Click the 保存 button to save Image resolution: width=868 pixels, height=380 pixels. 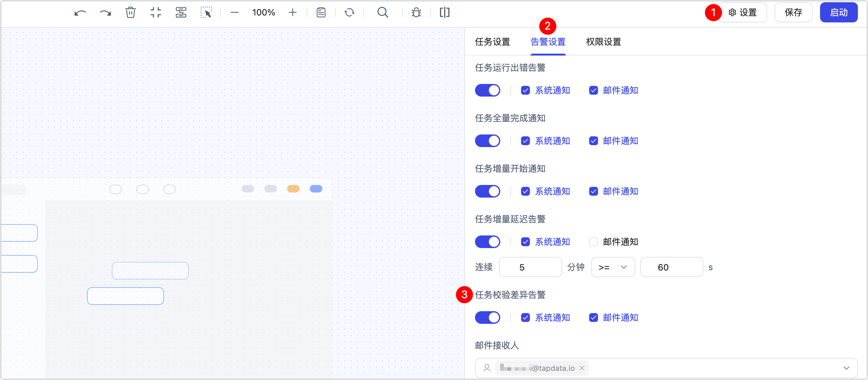pos(793,13)
